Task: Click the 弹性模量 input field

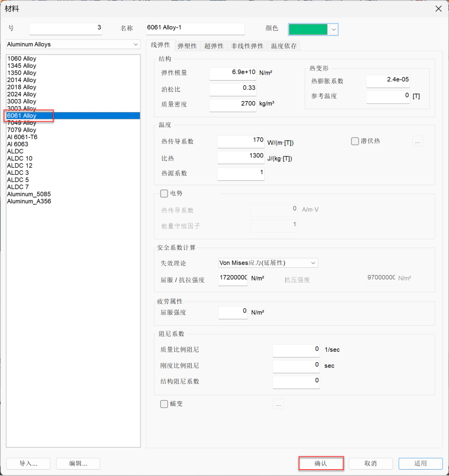Action: pos(232,73)
